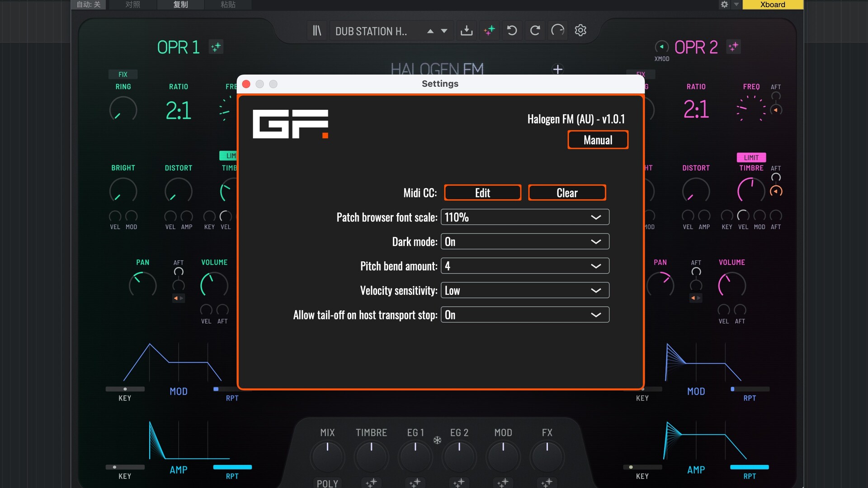The image size is (868, 488).
Task: Open Patch browser font scale dropdown
Action: pos(525,217)
